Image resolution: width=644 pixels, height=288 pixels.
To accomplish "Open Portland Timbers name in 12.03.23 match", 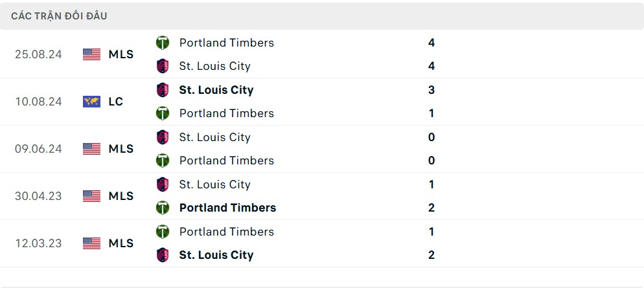I will point(226,232).
